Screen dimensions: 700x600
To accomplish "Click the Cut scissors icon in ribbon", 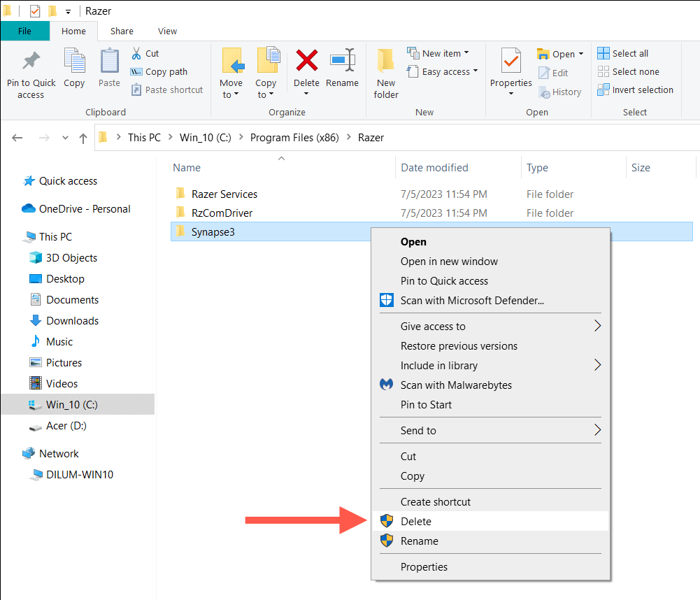I will click(x=136, y=53).
